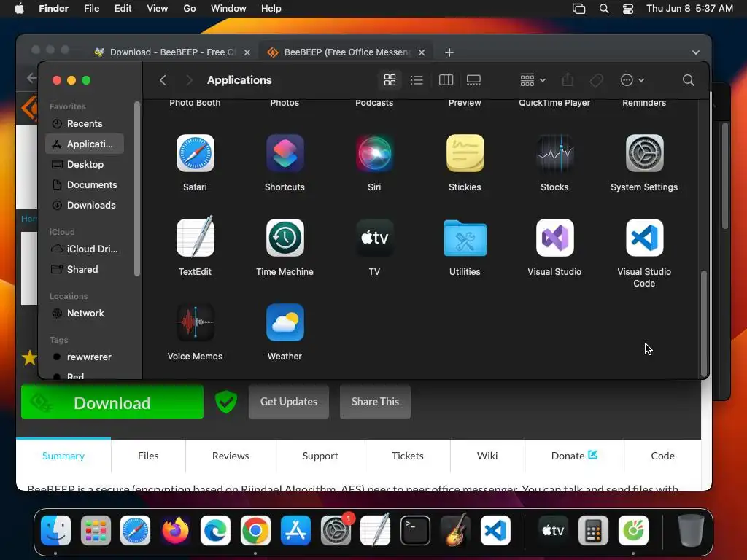The height and width of the screenshot is (560, 747).
Task: Click the Get Updates button
Action: pyautogui.click(x=289, y=402)
